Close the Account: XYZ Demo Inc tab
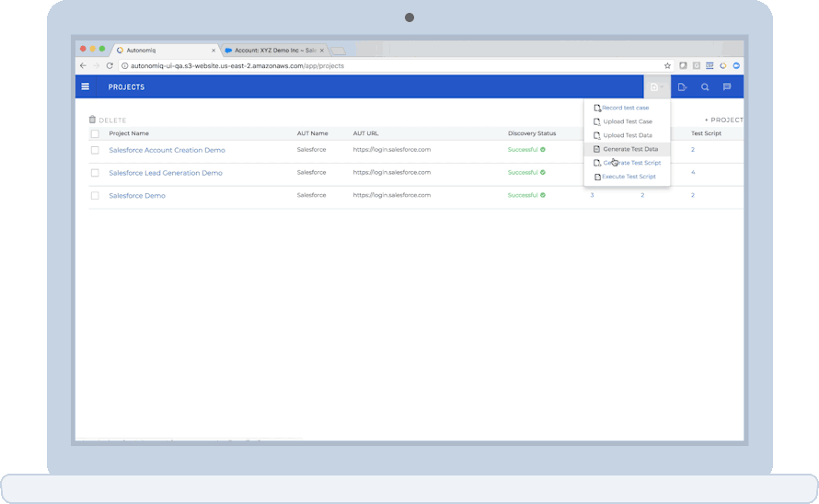This screenshot has height=504, width=819. [322, 51]
